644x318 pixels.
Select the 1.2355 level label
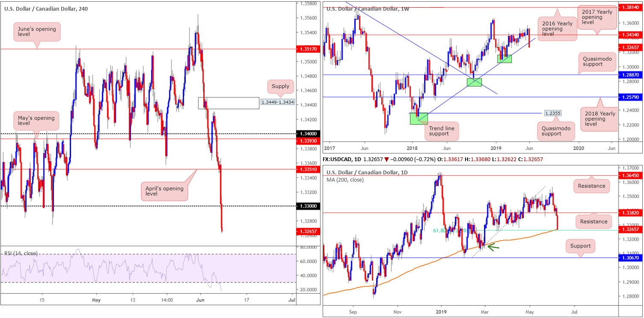click(553, 113)
